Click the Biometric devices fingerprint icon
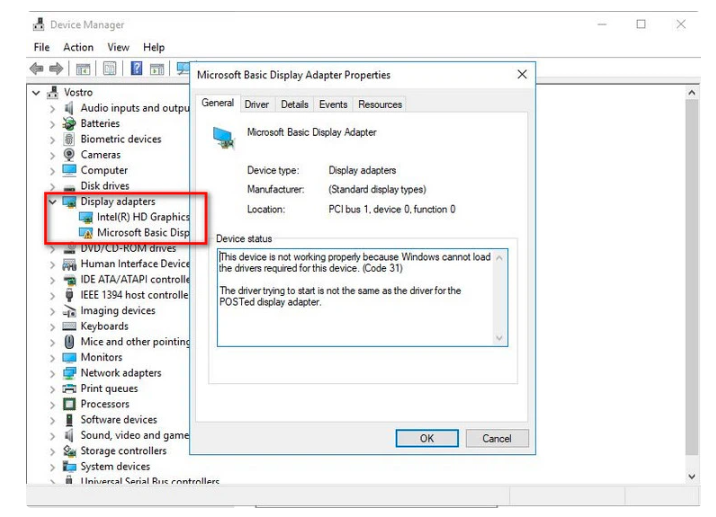Image resolution: width=716 pixels, height=517 pixels. point(69,139)
